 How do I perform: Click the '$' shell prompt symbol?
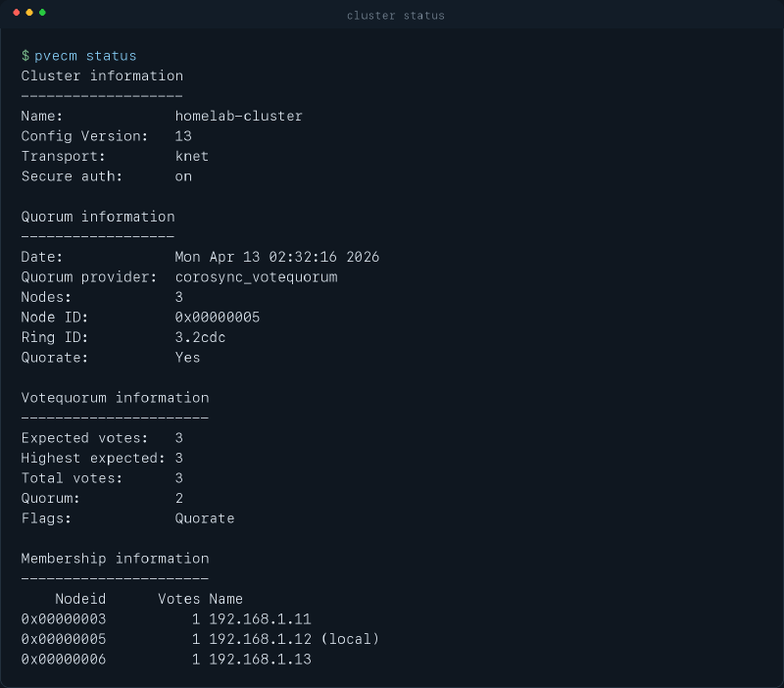coord(25,56)
